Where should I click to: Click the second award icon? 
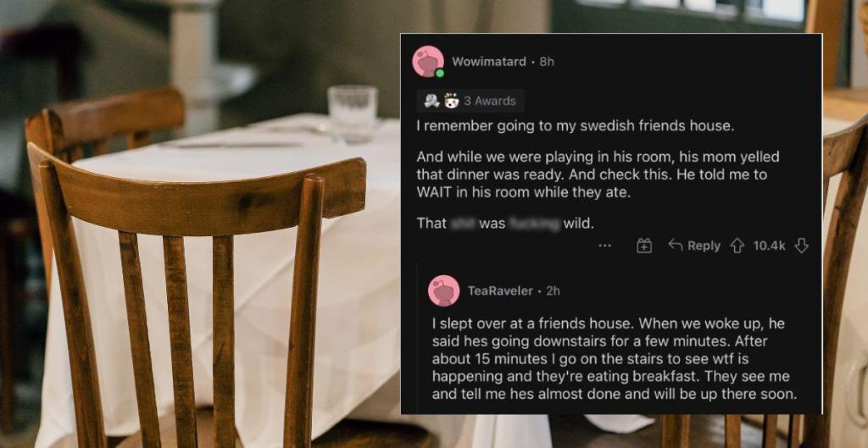coord(450,101)
